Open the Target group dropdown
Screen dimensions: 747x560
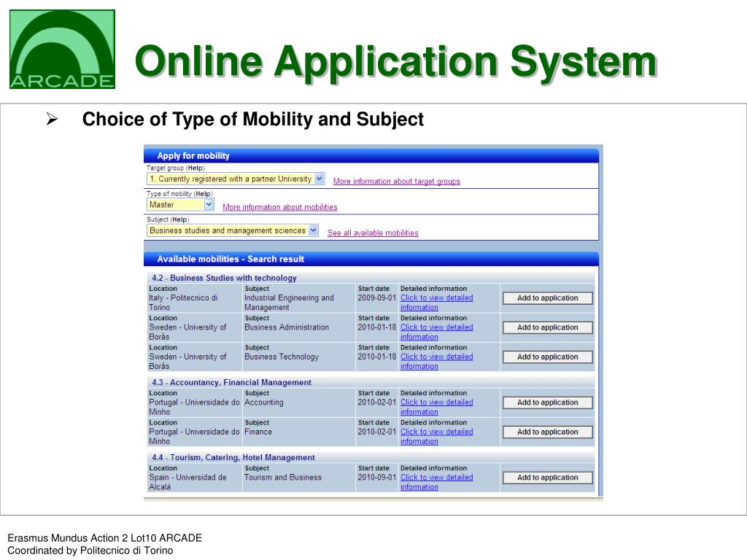click(x=236, y=179)
